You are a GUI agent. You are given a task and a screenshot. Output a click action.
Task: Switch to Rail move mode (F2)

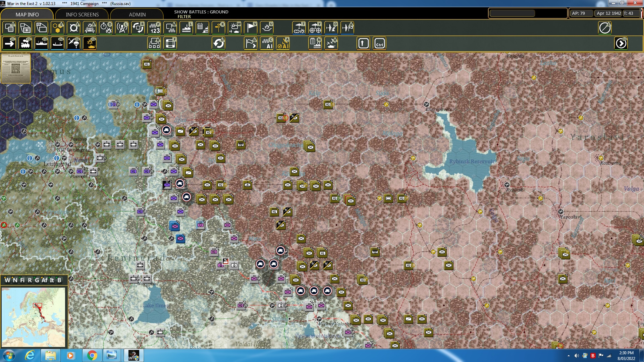pyautogui.click(x=25, y=44)
